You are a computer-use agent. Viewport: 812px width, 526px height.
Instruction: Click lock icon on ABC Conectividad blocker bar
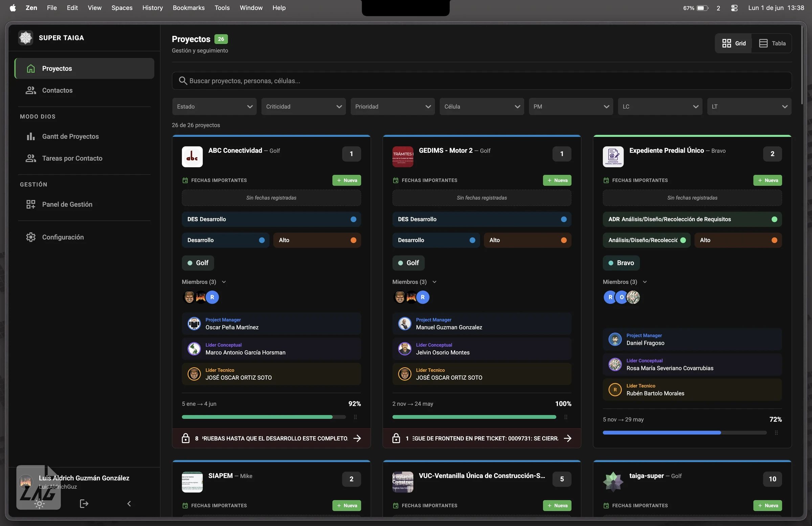point(186,438)
